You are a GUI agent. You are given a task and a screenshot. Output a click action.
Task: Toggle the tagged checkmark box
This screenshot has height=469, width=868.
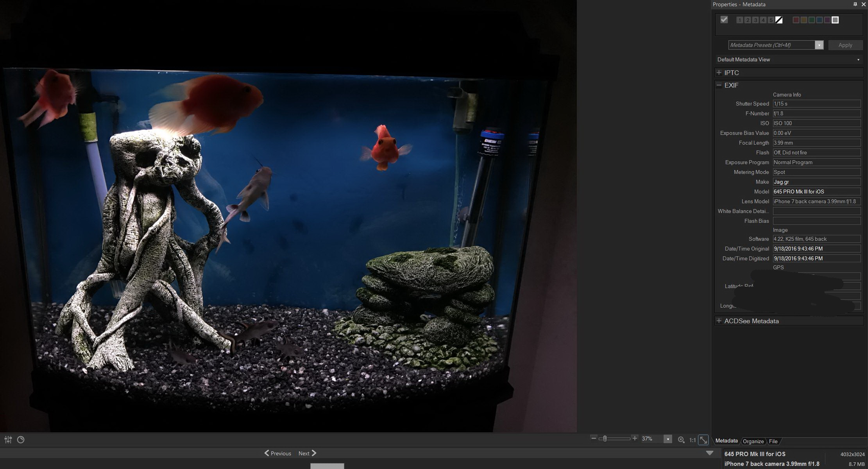724,20
